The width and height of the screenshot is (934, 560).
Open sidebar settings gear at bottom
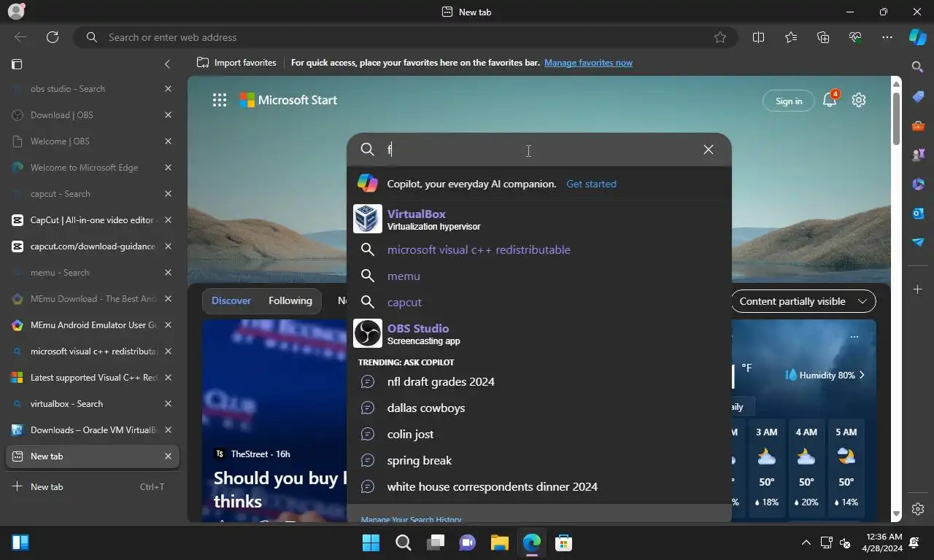pyautogui.click(x=918, y=509)
